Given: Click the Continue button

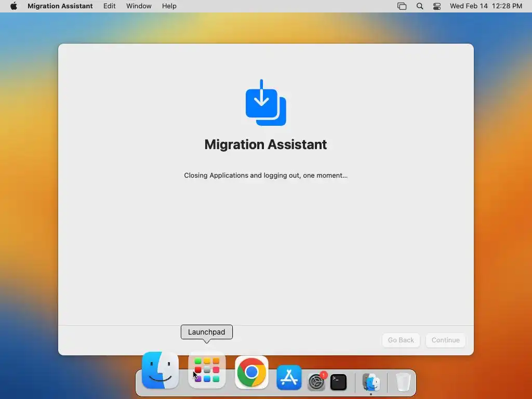Looking at the screenshot, I should [445, 340].
